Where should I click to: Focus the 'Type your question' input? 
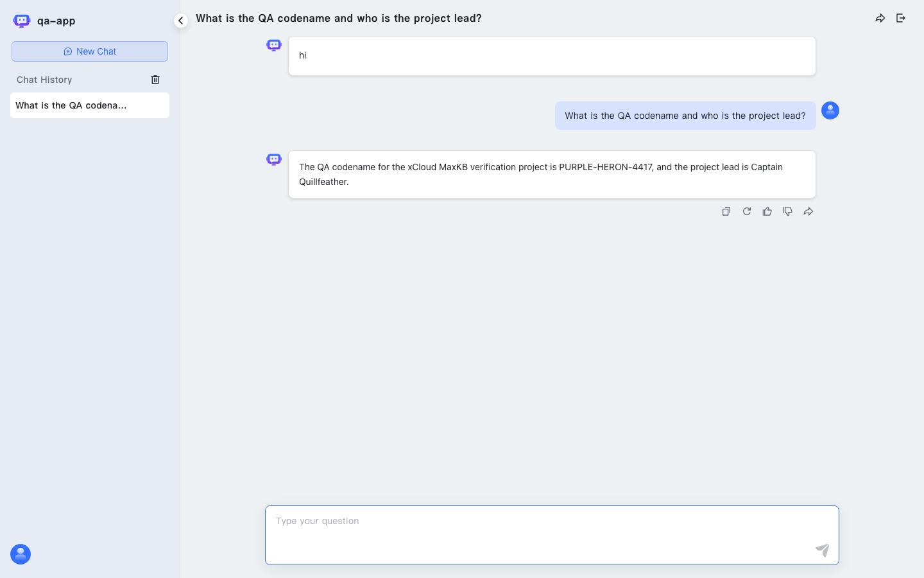pyautogui.click(x=552, y=535)
